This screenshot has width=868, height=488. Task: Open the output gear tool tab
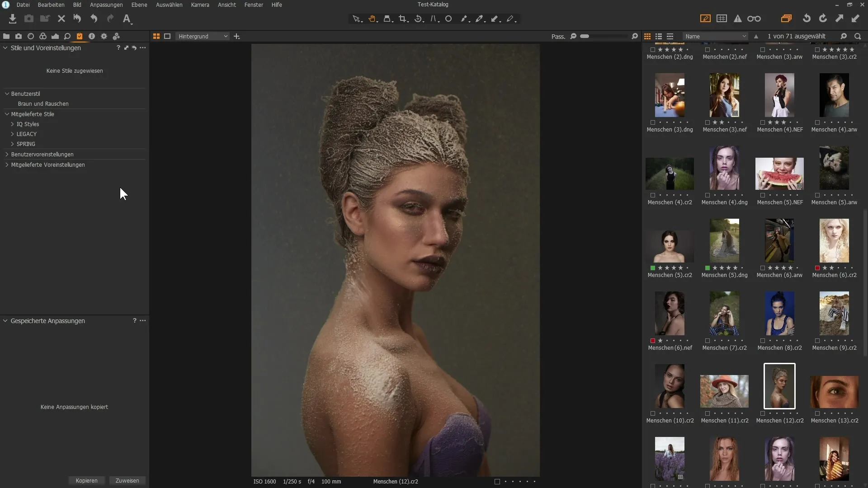pyautogui.click(x=104, y=36)
